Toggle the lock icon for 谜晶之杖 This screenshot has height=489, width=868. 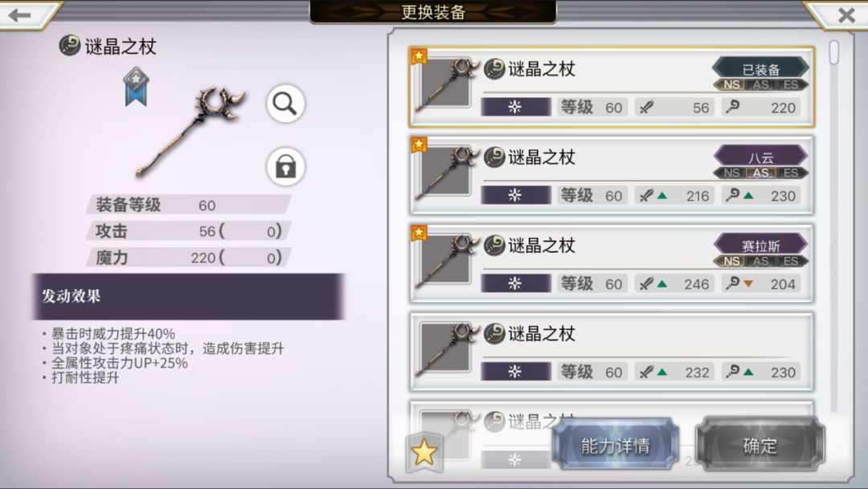285,166
